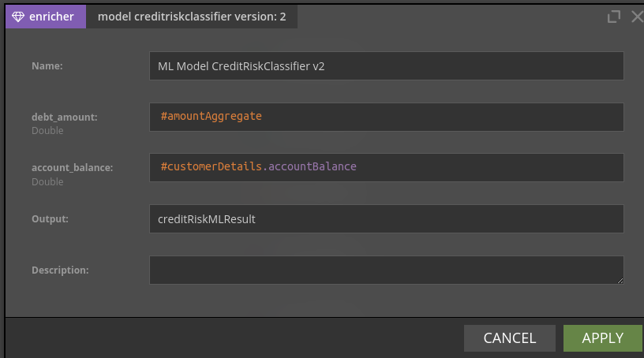Click the accountBalance property in expression
The height and width of the screenshot is (358, 644).
tap(313, 166)
